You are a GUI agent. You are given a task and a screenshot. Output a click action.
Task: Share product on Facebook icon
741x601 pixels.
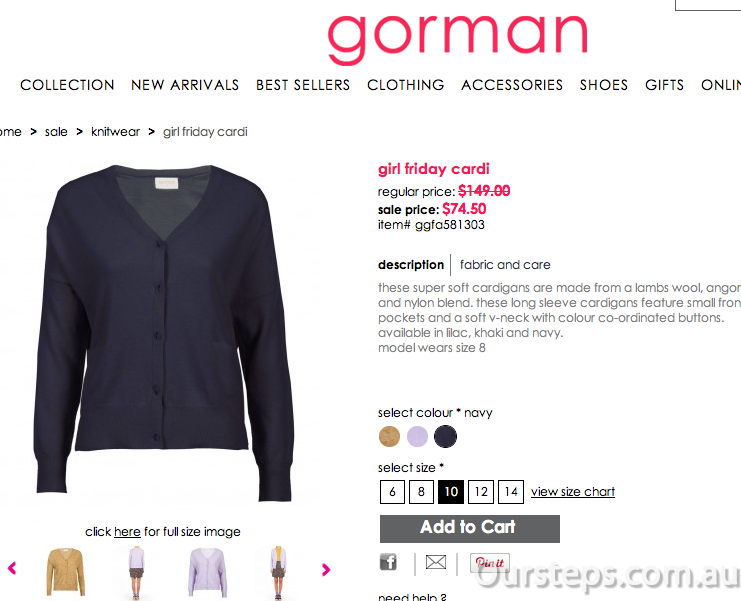click(388, 562)
